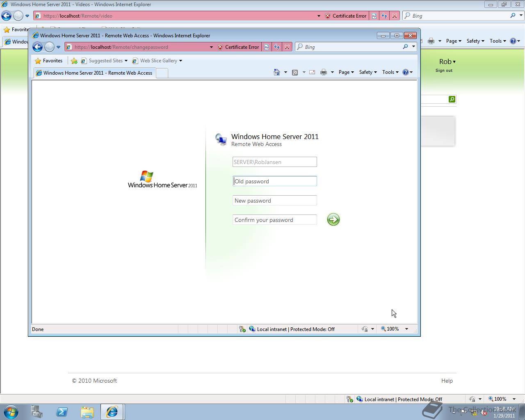Viewport: 525px width, 420px height.
Task: Expand the Rob user dropdown
Action: [x=447, y=62]
